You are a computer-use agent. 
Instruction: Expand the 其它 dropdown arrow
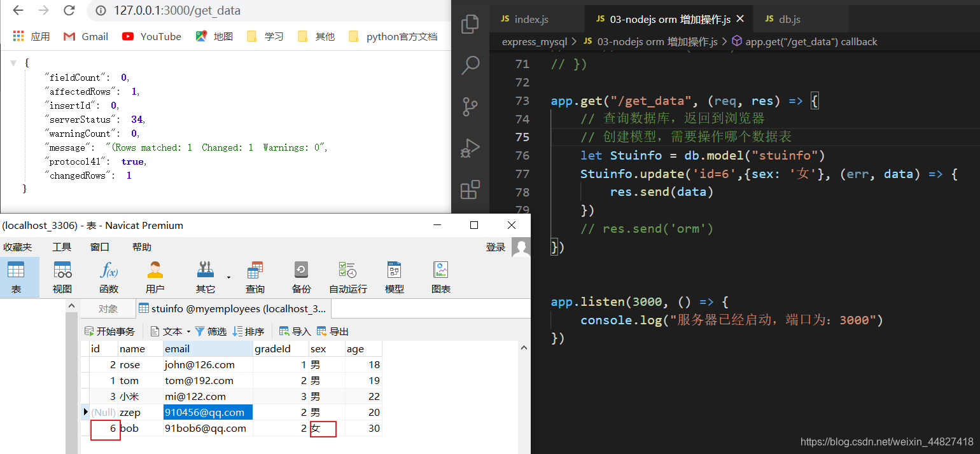[228, 277]
